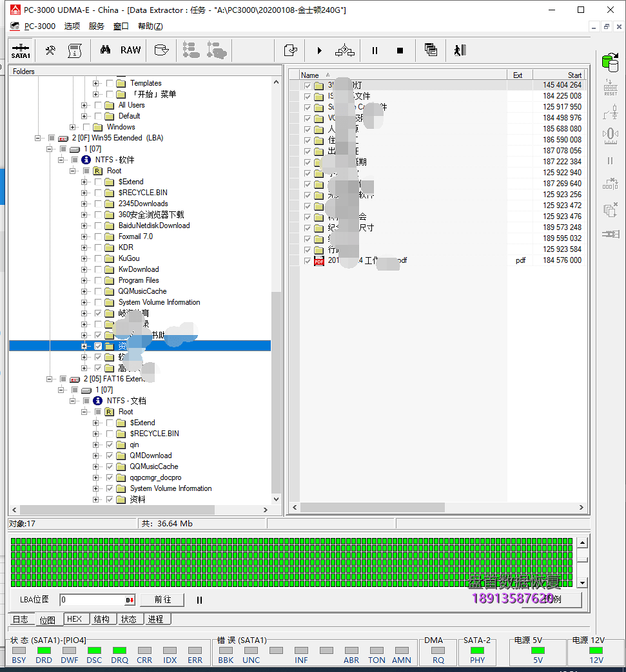Screen dimensions: 626x672
Task: Click the LBA位置 input field
Action: (92, 600)
